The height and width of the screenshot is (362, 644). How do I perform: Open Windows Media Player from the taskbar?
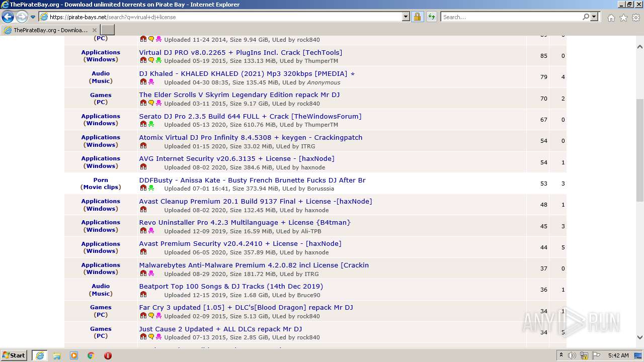74,355
